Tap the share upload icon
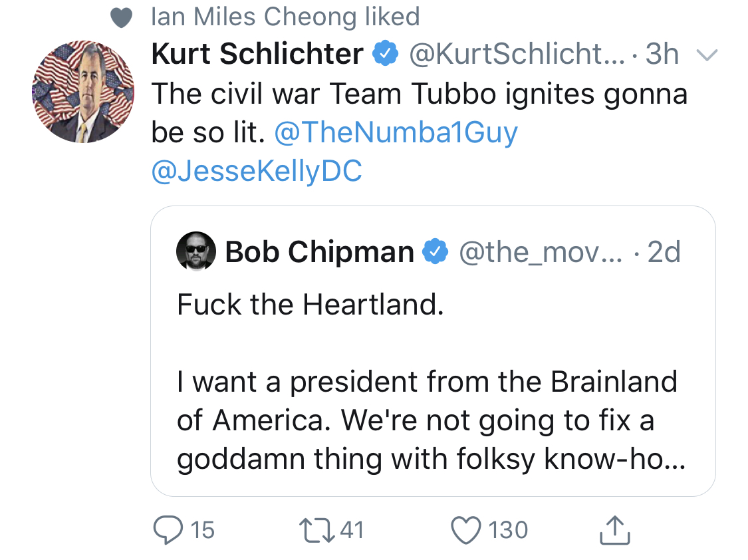The image size is (748, 560). 614,530
